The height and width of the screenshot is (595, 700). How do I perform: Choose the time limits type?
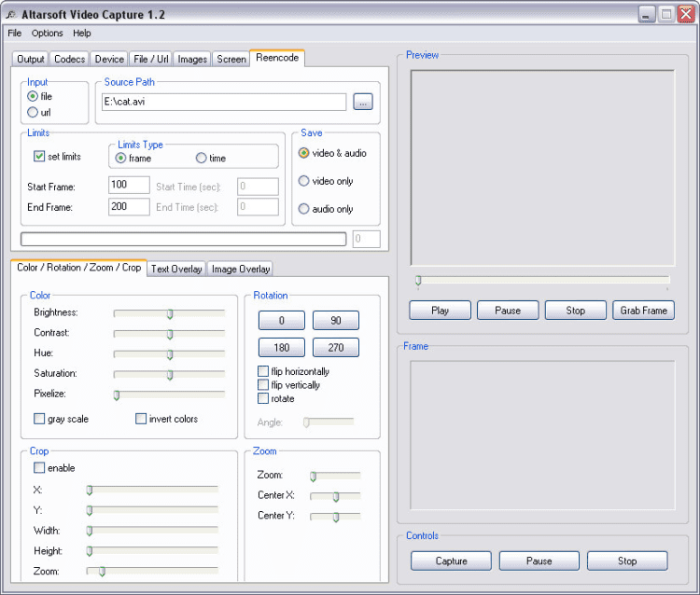tap(201, 159)
